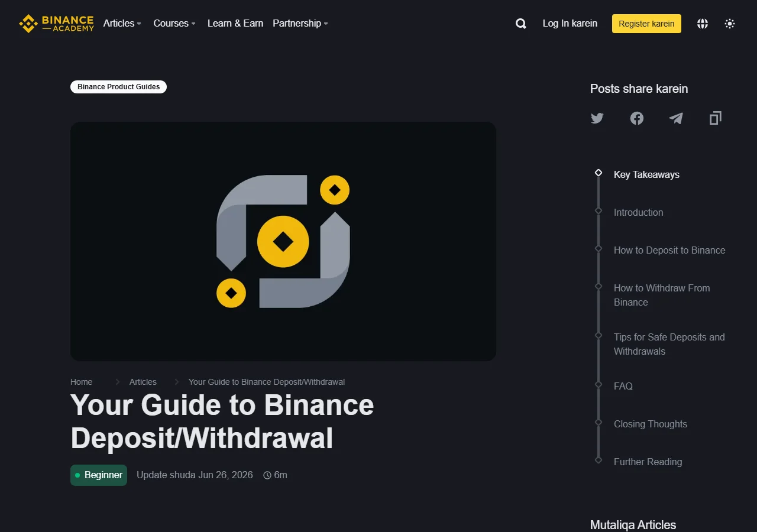Click the 'Update shuda Jun 26, 2026' text
Screen dimensions: 757x532
[195, 475]
